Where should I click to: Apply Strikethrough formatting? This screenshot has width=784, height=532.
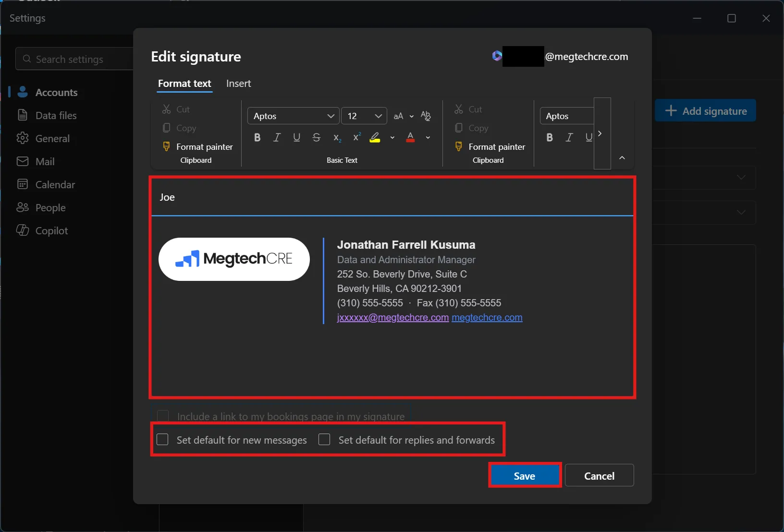click(x=316, y=138)
